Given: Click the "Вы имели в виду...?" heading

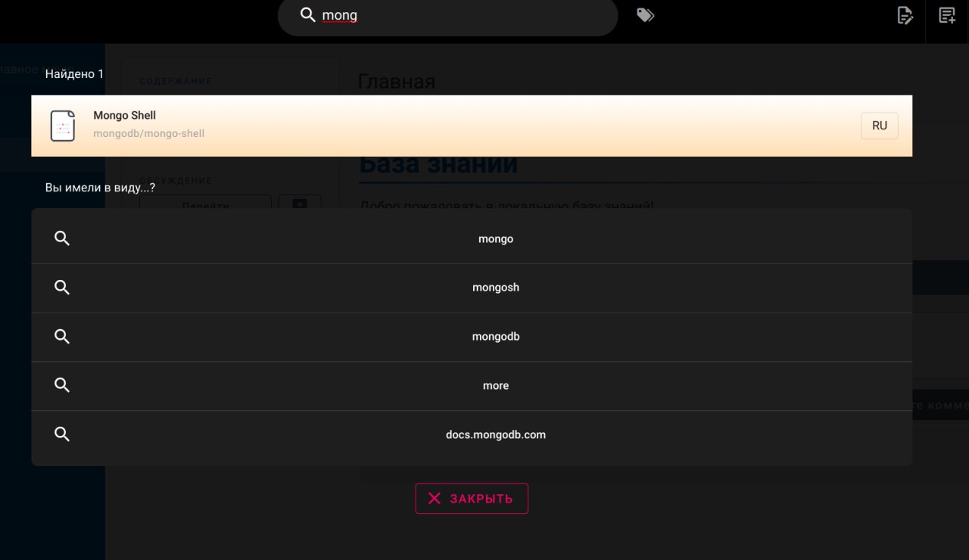Looking at the screenshot, I should 100,187.
